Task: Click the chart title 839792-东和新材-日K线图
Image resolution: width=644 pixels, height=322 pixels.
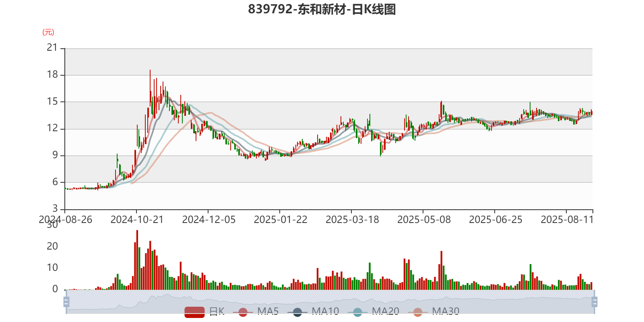Action: (322, 9)
